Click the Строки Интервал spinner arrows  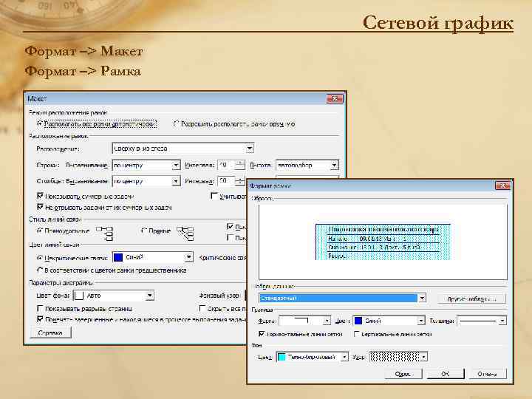pyautogui.click(x=239, y=166)
